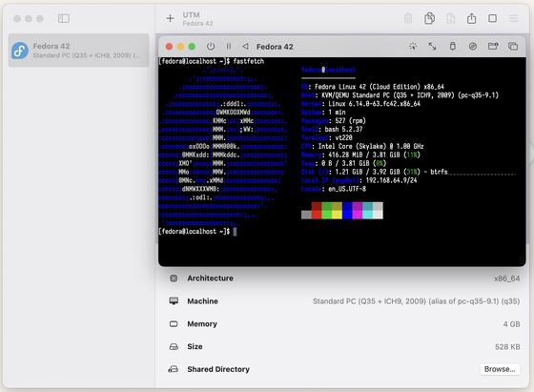Click the Memory icon
The width and height of the screenshot is (534, 392).
[x=174, y=324]
